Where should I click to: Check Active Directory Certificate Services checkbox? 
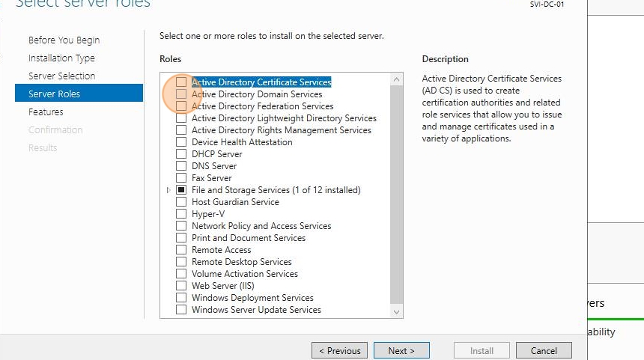click(181, 82)
